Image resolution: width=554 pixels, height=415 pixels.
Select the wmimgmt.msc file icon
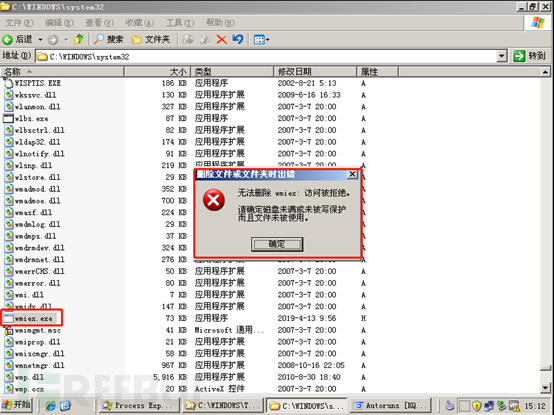pos(8,330)
